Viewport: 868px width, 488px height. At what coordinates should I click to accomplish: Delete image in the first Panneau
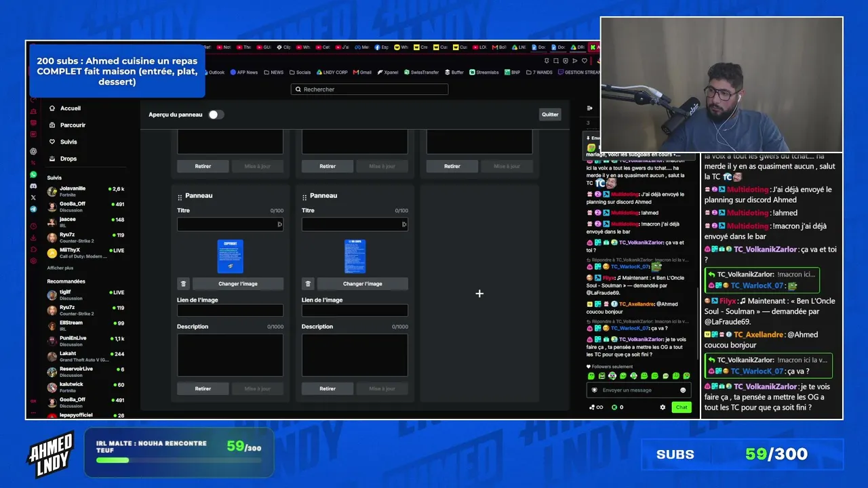click(183, 284)
